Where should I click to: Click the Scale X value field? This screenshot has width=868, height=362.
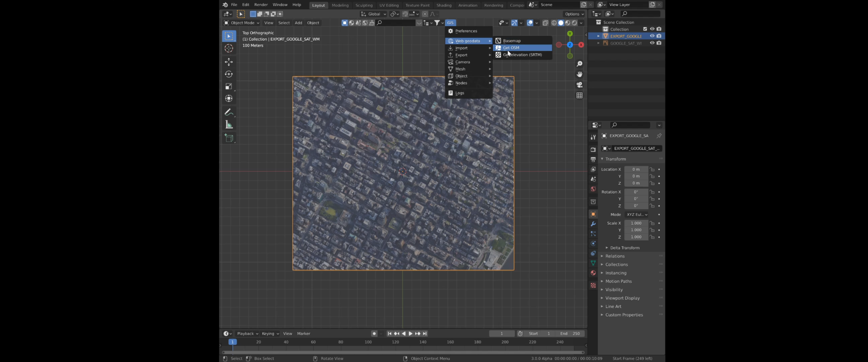click(636, 223)
